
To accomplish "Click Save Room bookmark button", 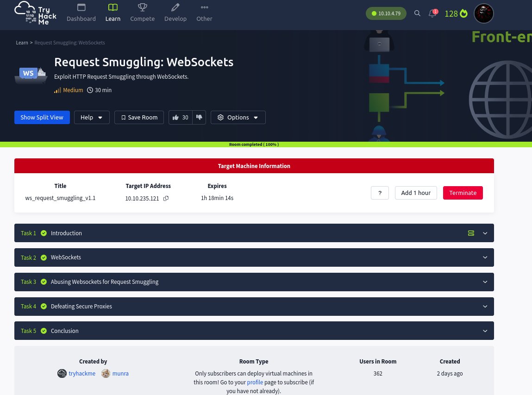I will coord(139,118).
